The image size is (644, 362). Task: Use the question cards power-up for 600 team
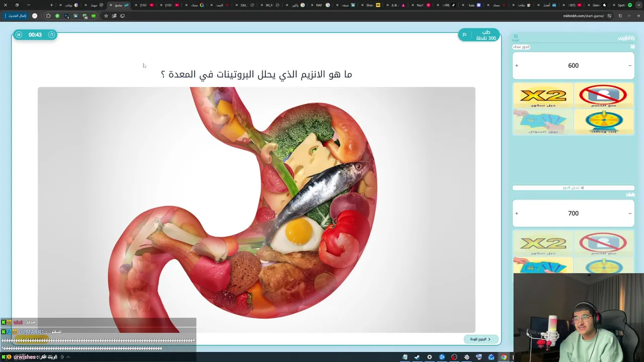[x=543, y=122]
